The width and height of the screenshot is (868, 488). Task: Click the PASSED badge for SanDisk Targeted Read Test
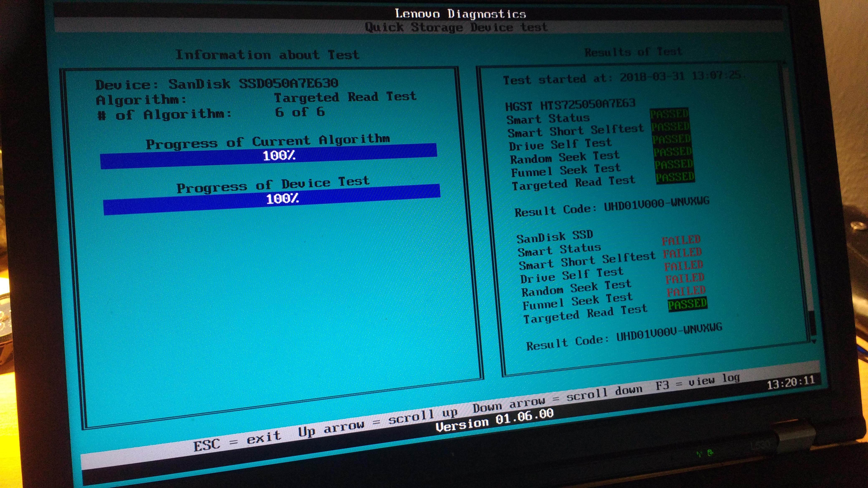click(x=687, y=304)
